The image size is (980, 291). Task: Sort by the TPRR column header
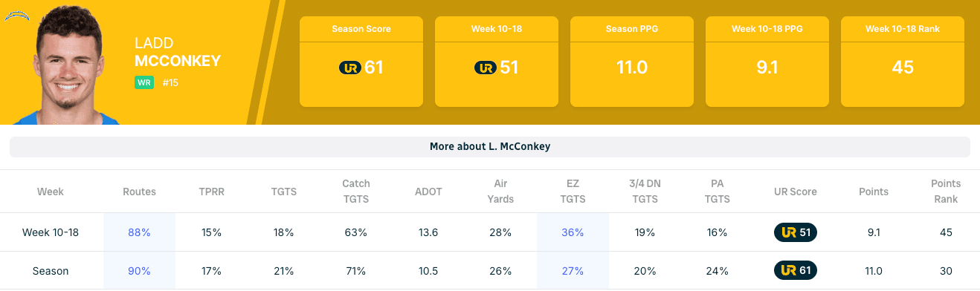[x=211, y=192]
